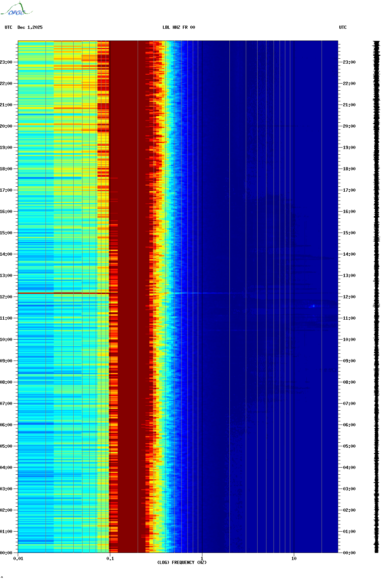Viewport: 392px width, 581px height.
Task: Click the 12:00 time label on left axis
Action: point(6,297)
